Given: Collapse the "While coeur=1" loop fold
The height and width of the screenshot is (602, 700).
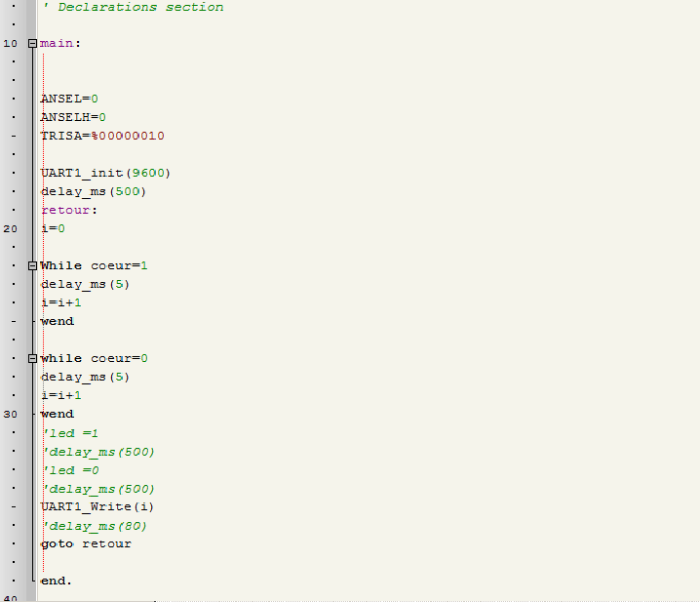Looking at the screenshot, I should coord(32,265).
